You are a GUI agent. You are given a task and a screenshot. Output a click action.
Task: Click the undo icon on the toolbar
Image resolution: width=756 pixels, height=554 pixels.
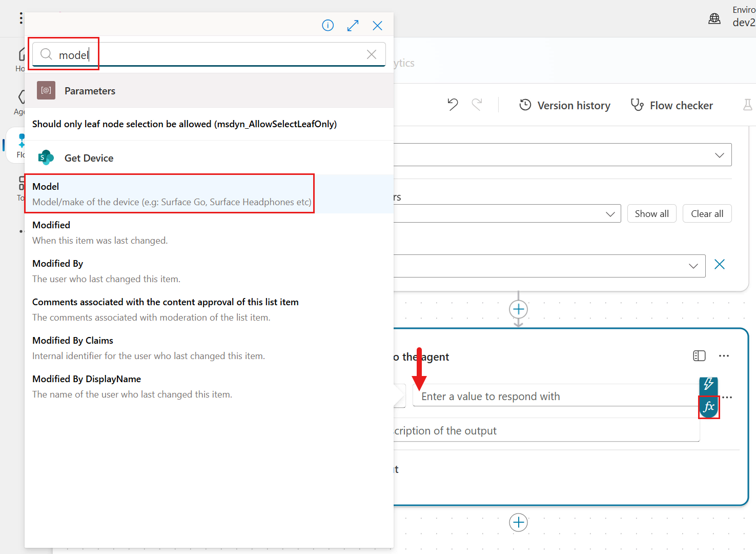453,104
